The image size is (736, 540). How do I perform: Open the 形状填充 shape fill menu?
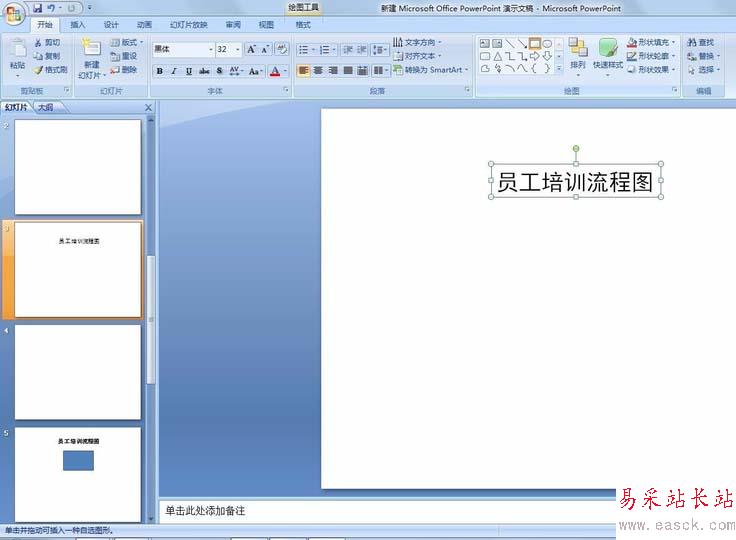pyautogui.click(x=651, y=43)
